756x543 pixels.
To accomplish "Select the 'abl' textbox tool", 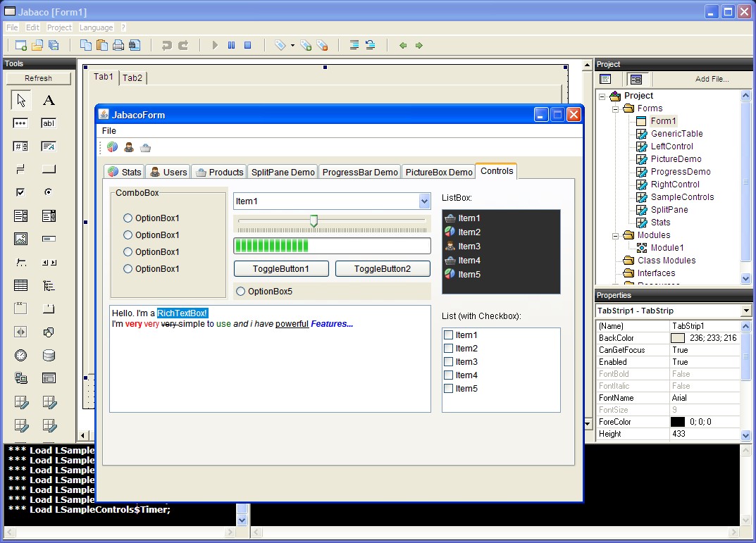I will coord(49,123).
